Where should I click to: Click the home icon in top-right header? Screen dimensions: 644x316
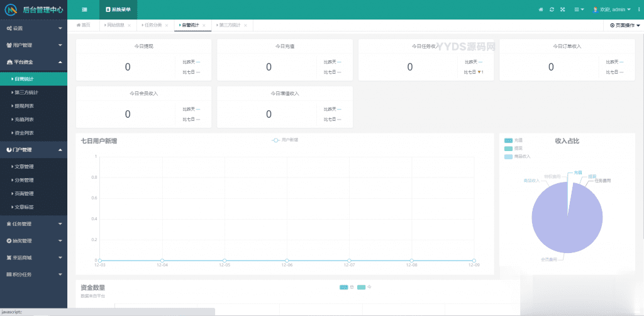point(541,9)
